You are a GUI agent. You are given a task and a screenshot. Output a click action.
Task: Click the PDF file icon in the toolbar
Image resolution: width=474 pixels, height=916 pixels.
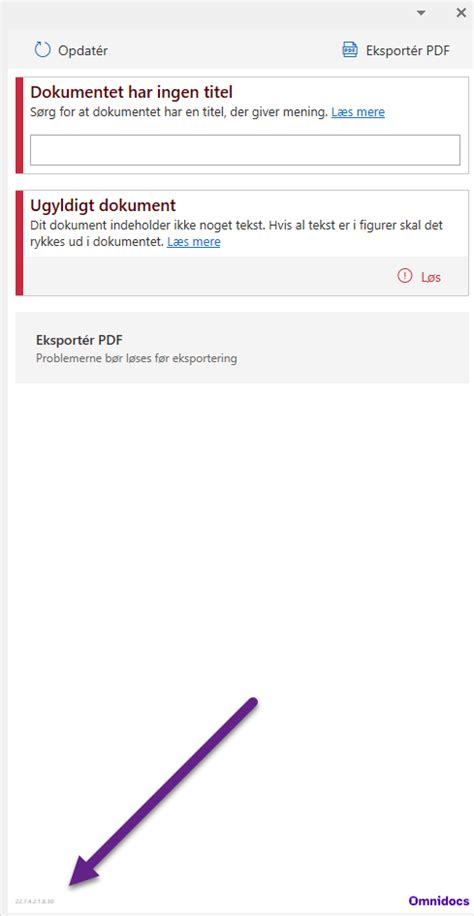click(x=350, y=50)
